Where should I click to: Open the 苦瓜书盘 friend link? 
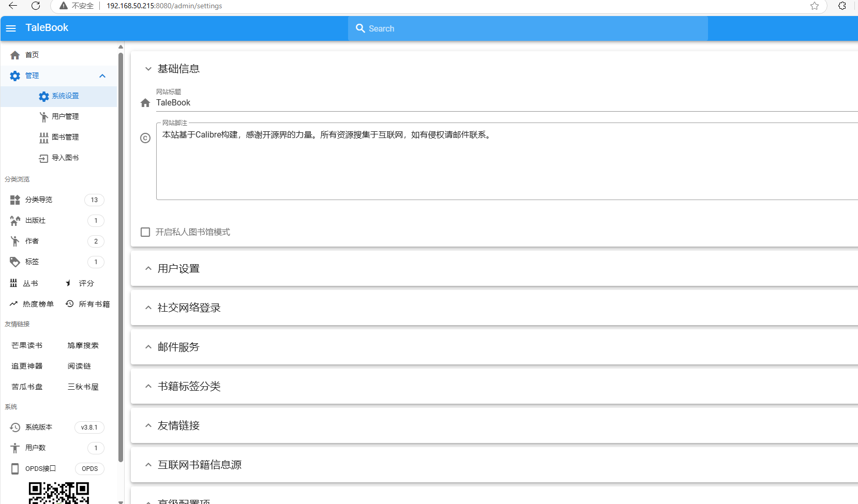click(x=27, y=387)
